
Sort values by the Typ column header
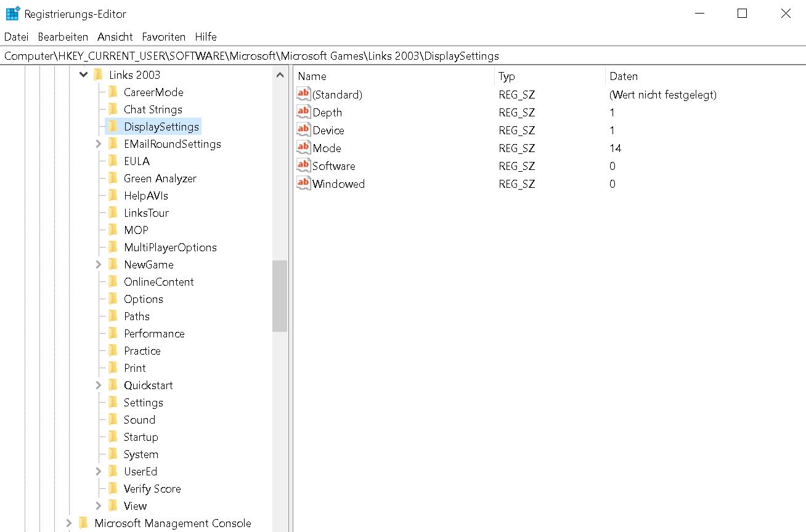point(549,76)
